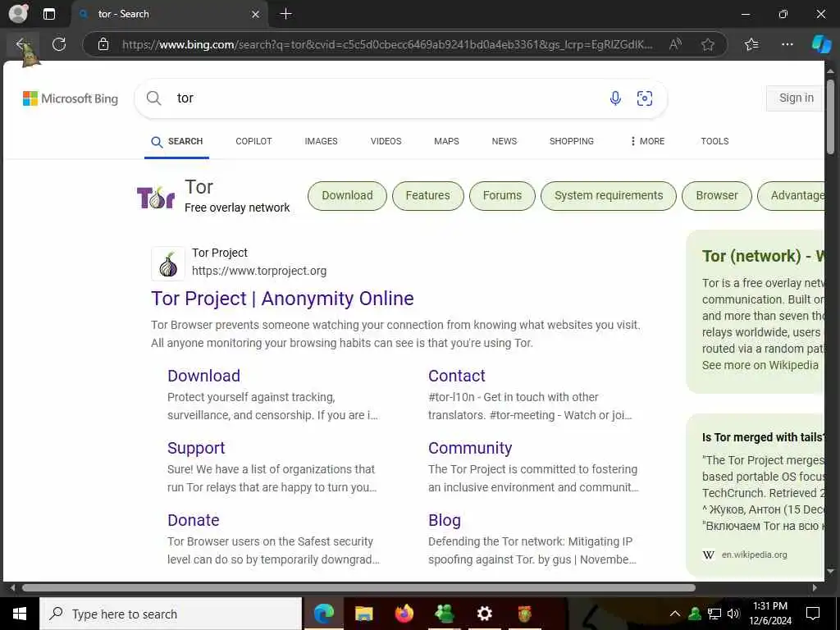The height and width of the screenshot is (630, 840).
Task: View site information lock icon
Action: 103,44
